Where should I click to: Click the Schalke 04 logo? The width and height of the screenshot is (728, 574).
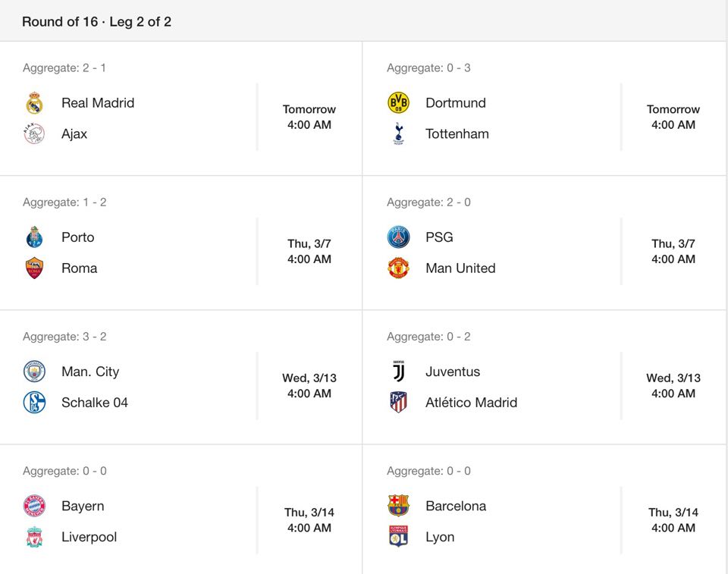click(34, 402)
